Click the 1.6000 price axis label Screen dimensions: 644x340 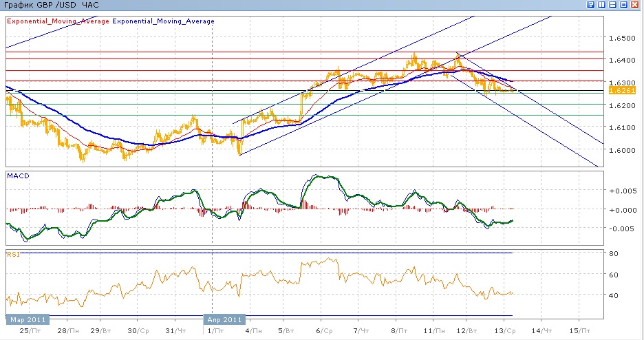pos(621,150)
